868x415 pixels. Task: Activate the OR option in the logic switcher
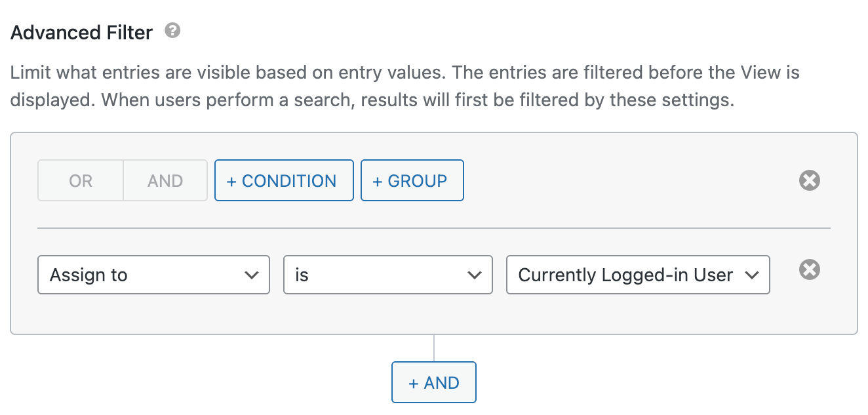click(x=79, y=180)
